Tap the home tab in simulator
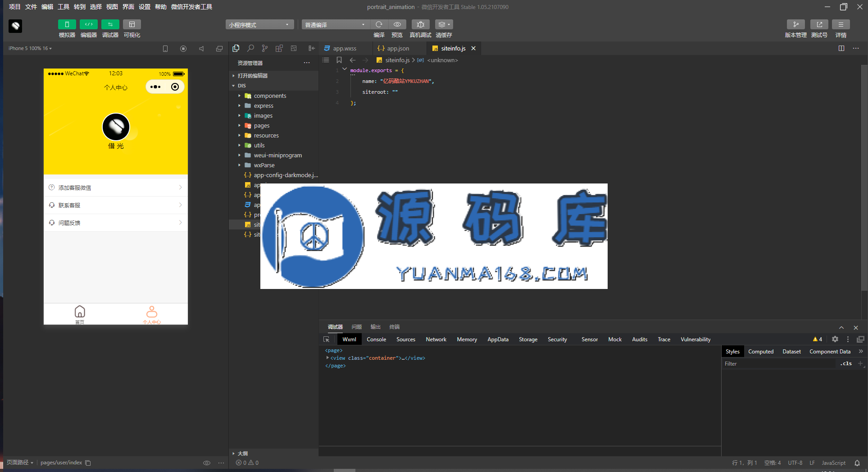 (x=80, y=314)
